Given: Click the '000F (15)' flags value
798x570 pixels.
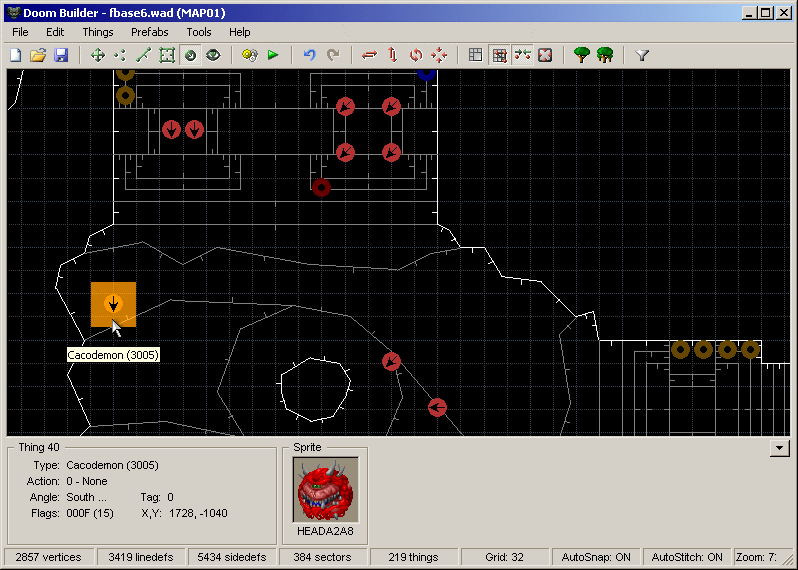Looking at the screenshot, I should pyautogui.click(x=90, y=513).
